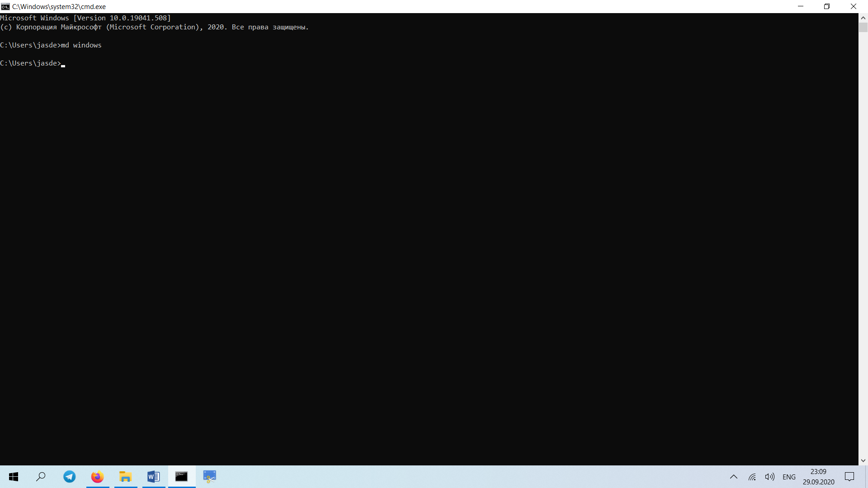Launch Telegram from the taskbar
The width and height of the screenshot is (868, 488).
(x=69, y=477)
